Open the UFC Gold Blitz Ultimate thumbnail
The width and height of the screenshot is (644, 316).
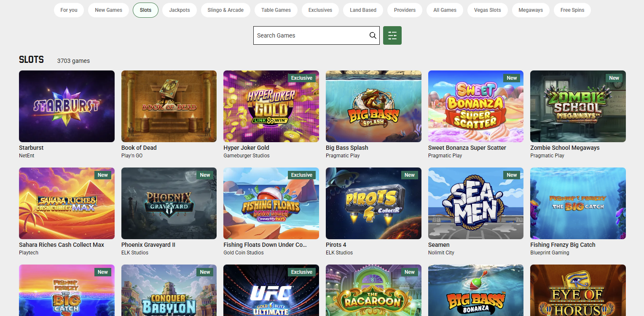tap(271, 290)
